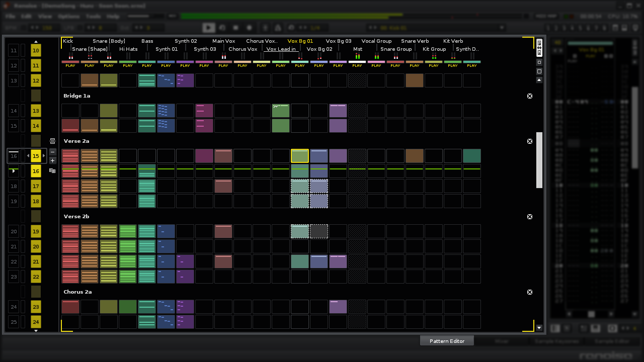Image resolution: width=644 pixels, height=362 pixels.
Task: Select the Synth 02 track header
Action: [x=186, y=41]
